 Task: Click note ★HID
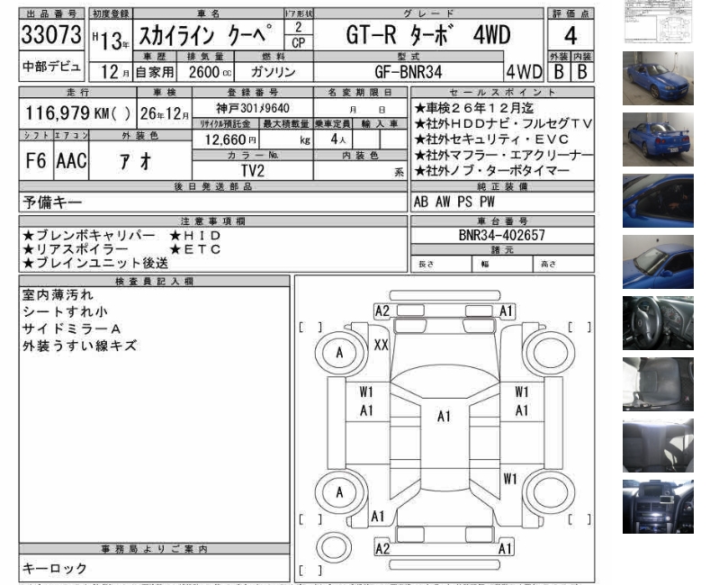coord(195,236)
